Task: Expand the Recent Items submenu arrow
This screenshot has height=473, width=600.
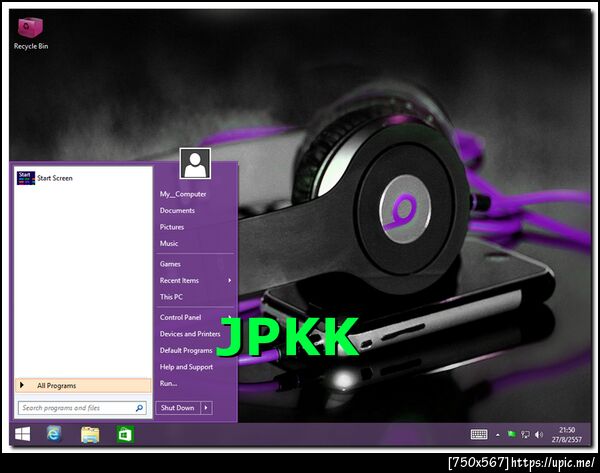Action: coord(229,281)
